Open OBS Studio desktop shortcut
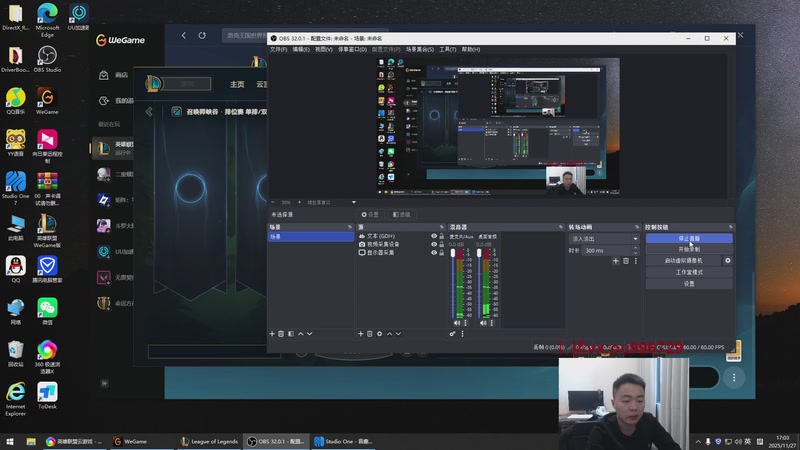This screenshot has width=800, height=450. [47, 59]
